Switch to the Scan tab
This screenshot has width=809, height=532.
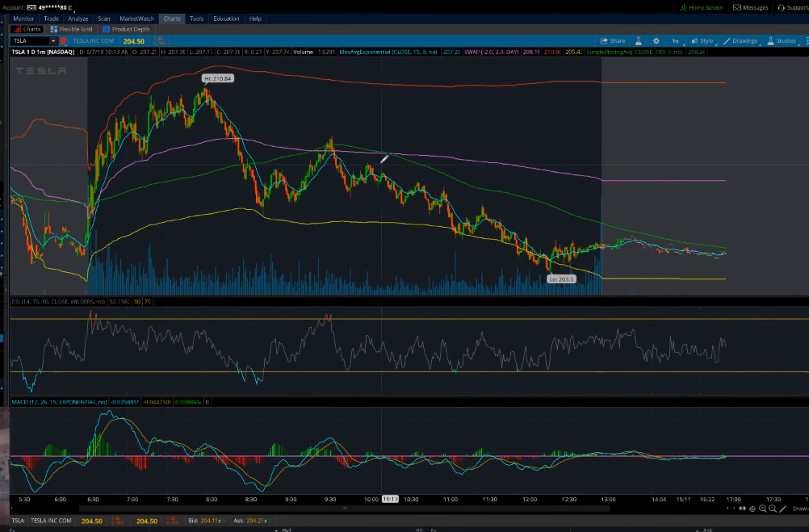(x=103, y=19)
